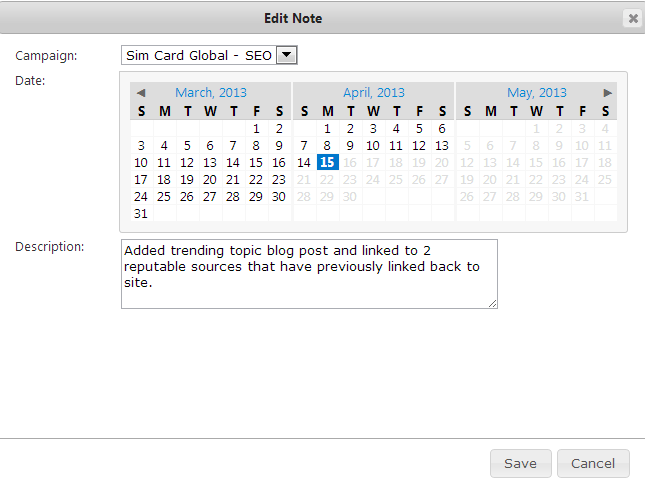This screenshot has height=485, width=645.
Task: Open the Campaign dropdown
Action: (286, 55)
